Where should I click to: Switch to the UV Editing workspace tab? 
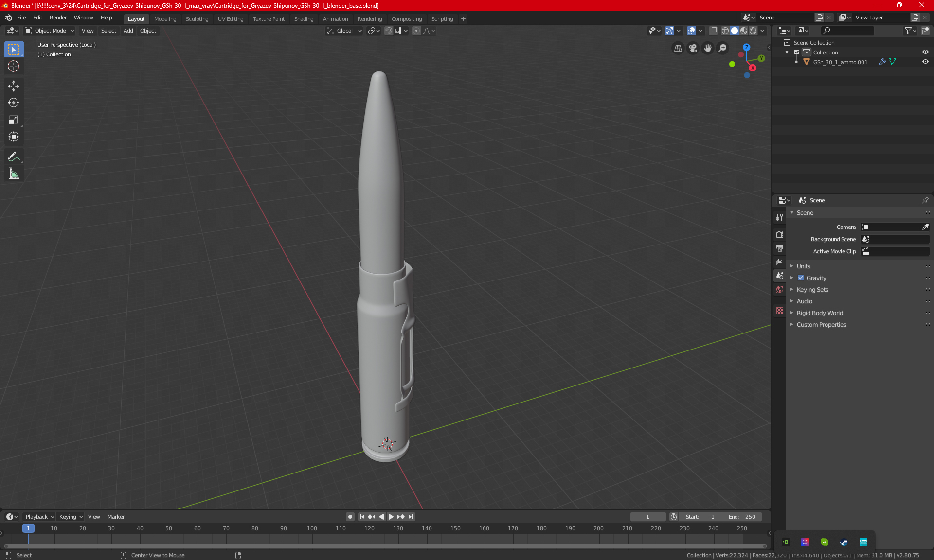(x=231, y=19)
